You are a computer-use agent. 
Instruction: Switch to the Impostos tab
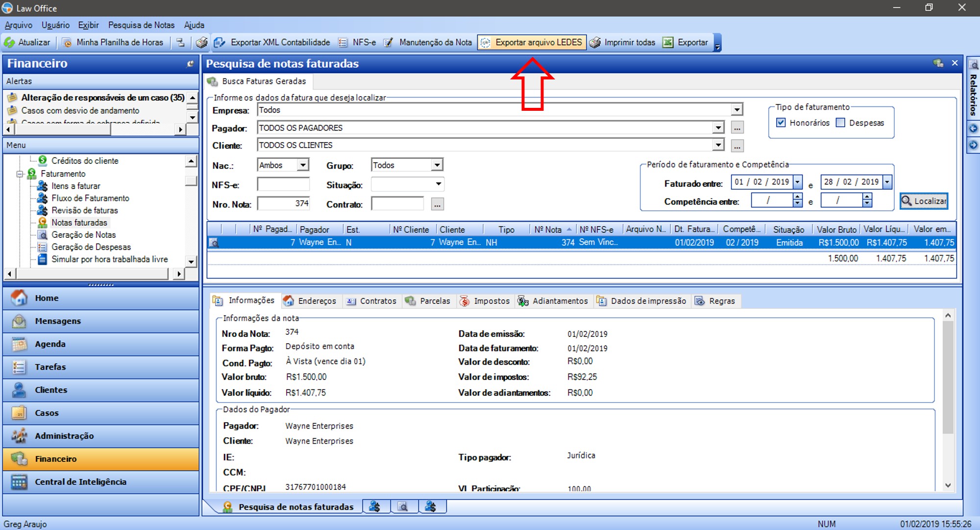485,301
